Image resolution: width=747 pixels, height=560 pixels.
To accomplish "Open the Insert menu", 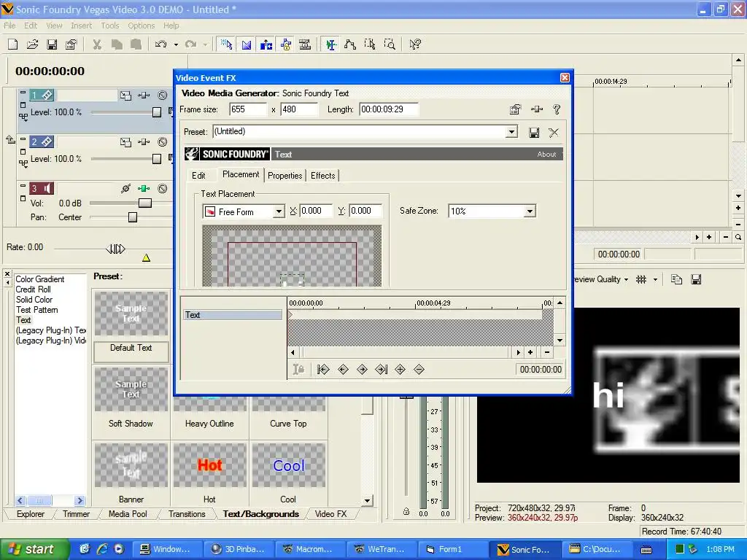I will coord(82,26).
